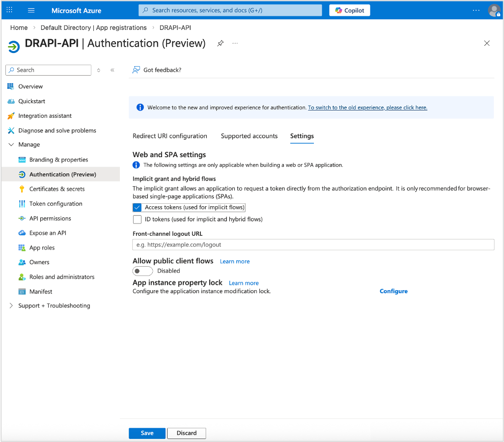Expand Support + Troubleshooting

tap(11, 305)
